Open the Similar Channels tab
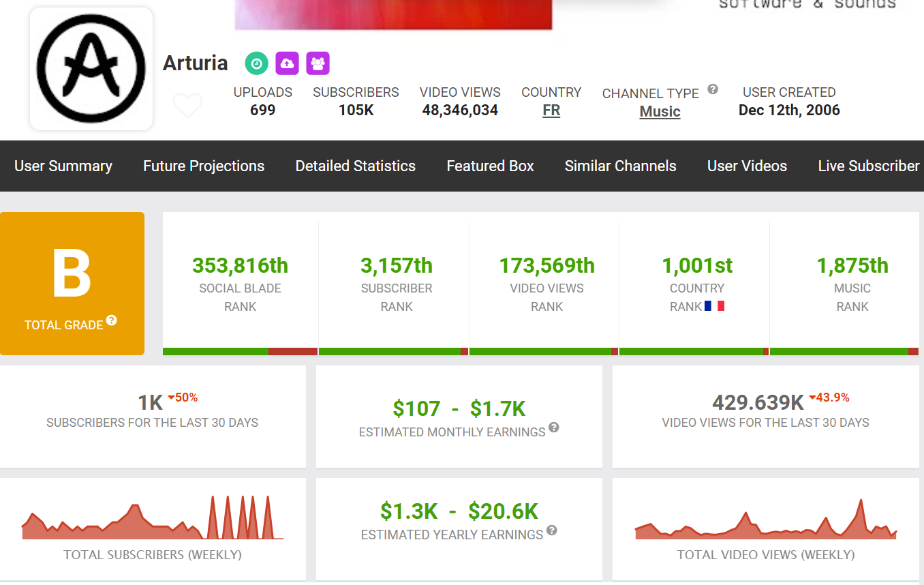The image size is (924, 585). click(x=621, y=166)
